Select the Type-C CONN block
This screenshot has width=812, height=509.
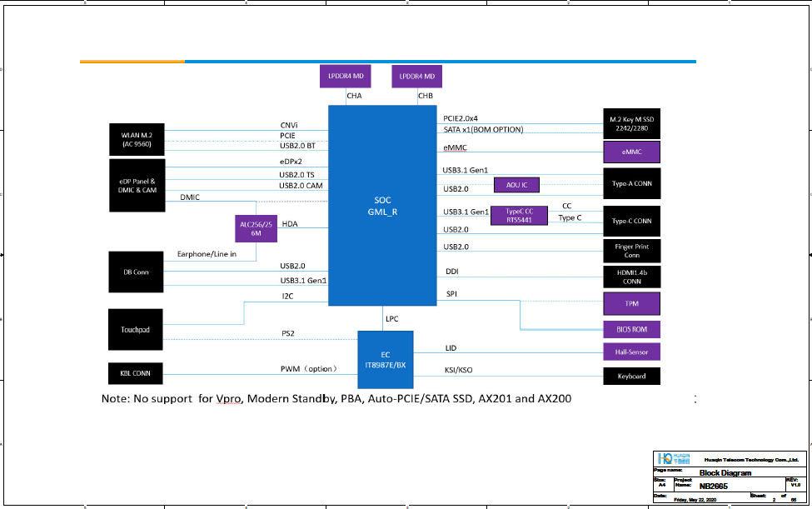[x=631, y=221]
